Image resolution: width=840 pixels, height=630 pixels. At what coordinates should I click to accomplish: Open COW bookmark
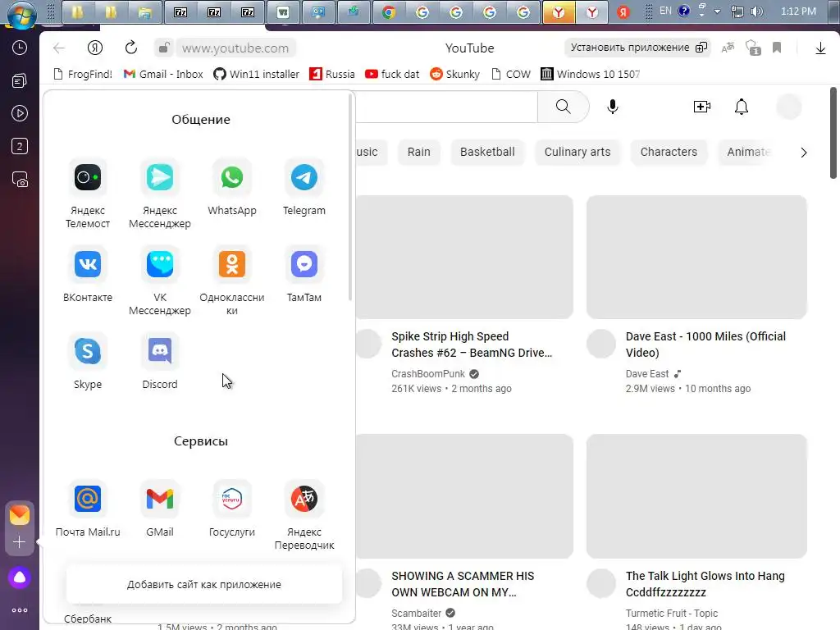511,74
